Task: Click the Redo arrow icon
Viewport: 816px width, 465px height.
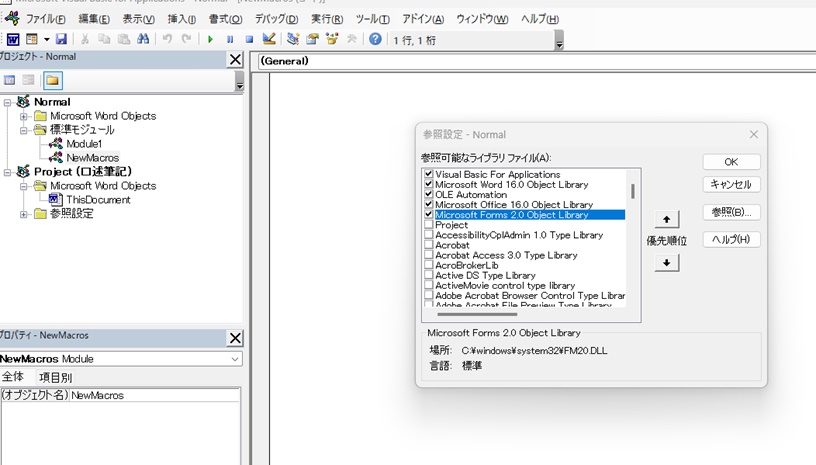Action: (x=186, y=39)
